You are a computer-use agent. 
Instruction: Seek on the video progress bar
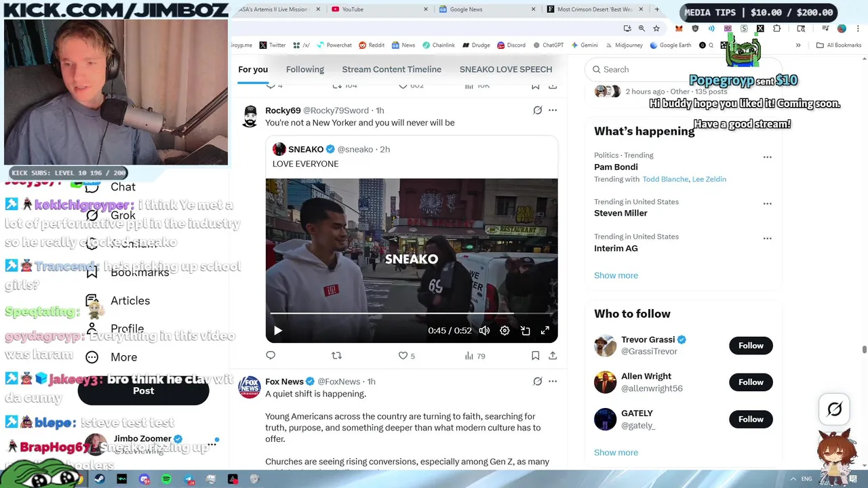412,313
